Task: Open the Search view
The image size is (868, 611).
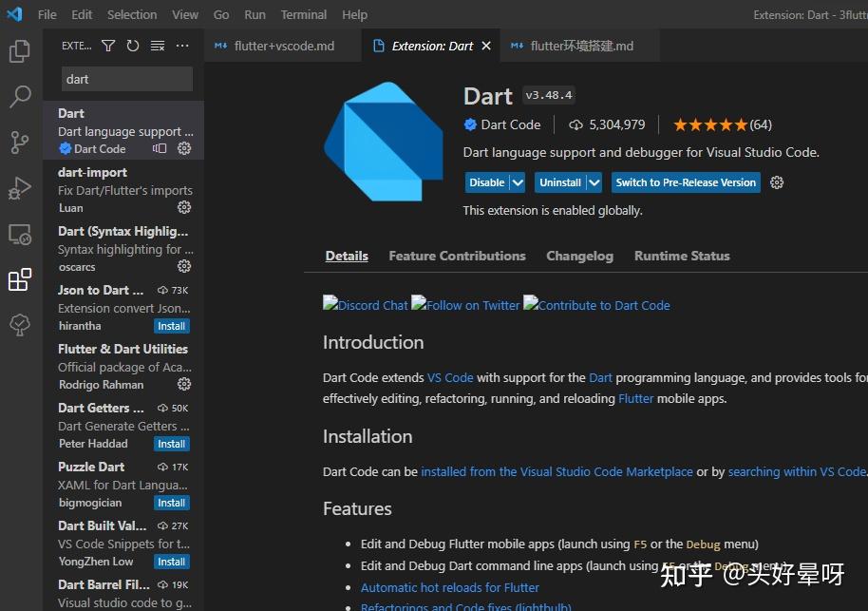Action: pos(19,96)
